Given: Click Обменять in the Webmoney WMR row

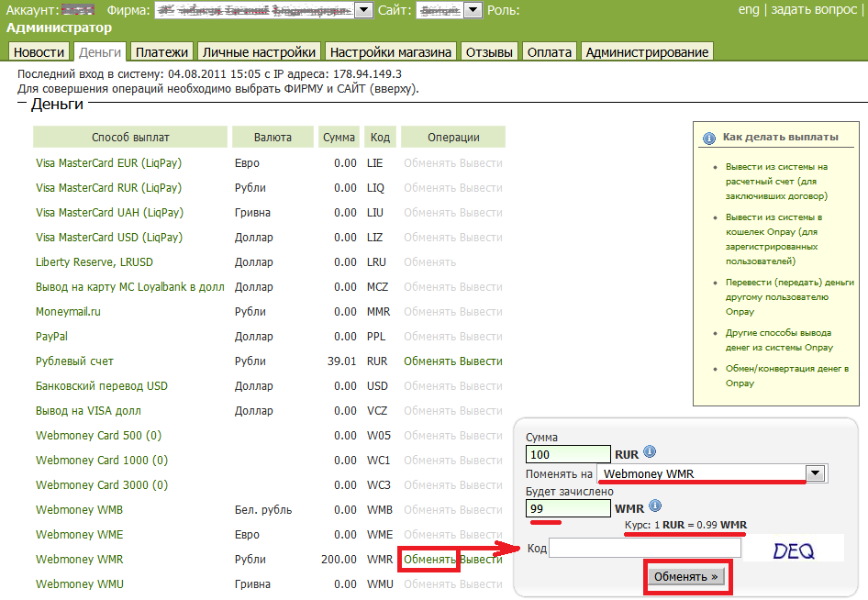Looking at the screenshot, I should (429, 560).
